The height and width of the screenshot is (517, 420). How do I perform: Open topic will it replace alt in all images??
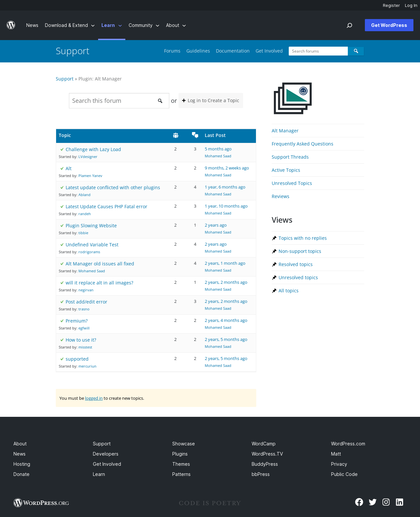tap(99, 283)
